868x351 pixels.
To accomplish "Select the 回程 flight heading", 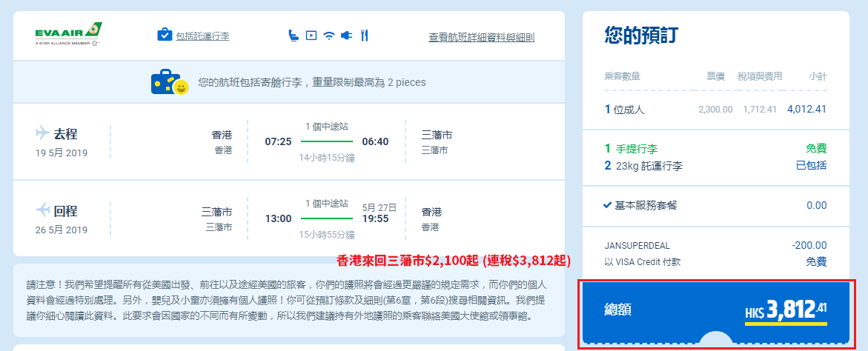I will 65,211.
